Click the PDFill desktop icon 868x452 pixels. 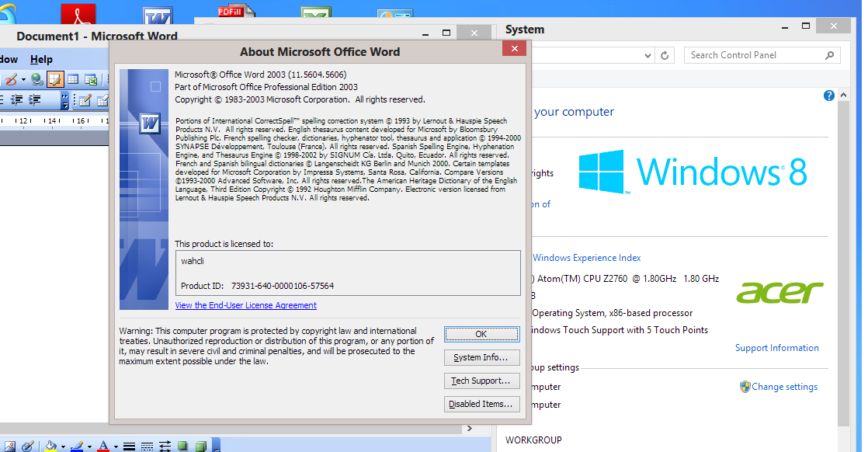(x=235, y=11)
